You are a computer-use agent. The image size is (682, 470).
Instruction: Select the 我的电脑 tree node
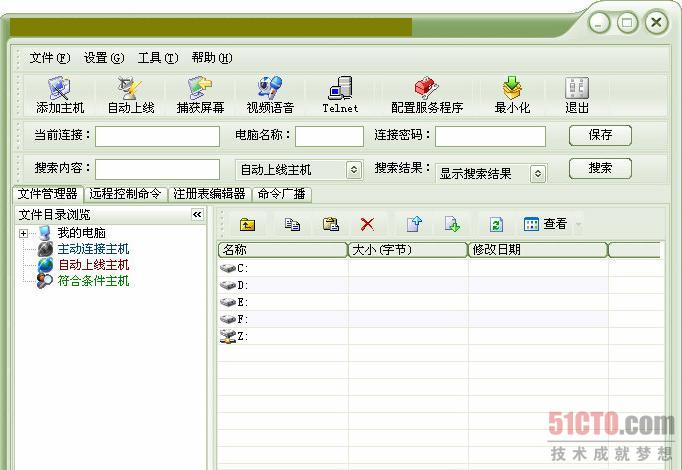click(x=81, y=233)
